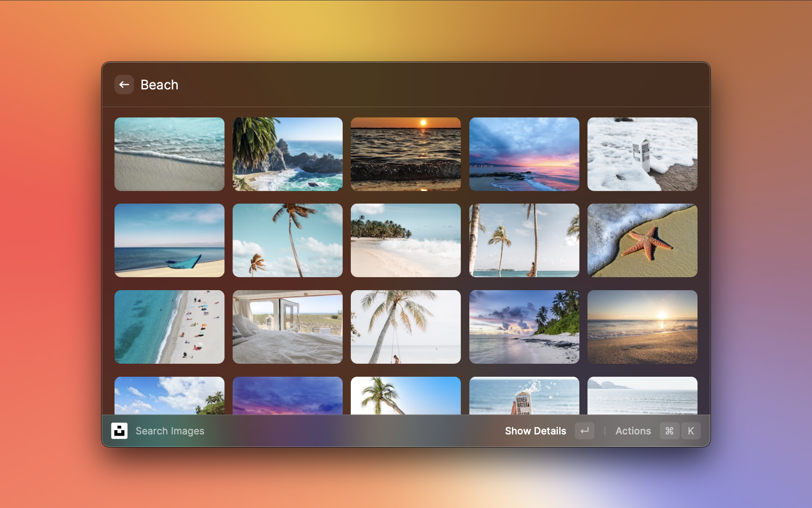Click the Unsplash logo icon

tap(119, 431)
